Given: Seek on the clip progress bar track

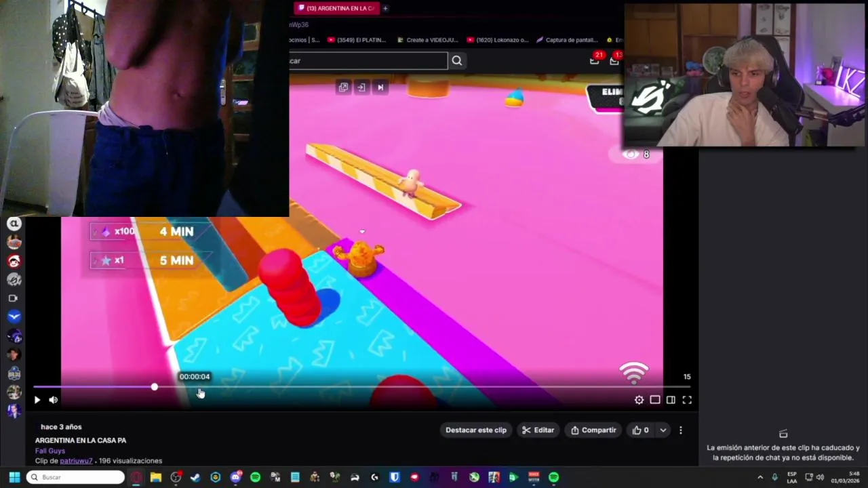Looking at the screenshot, I should [x=362, y=387].
